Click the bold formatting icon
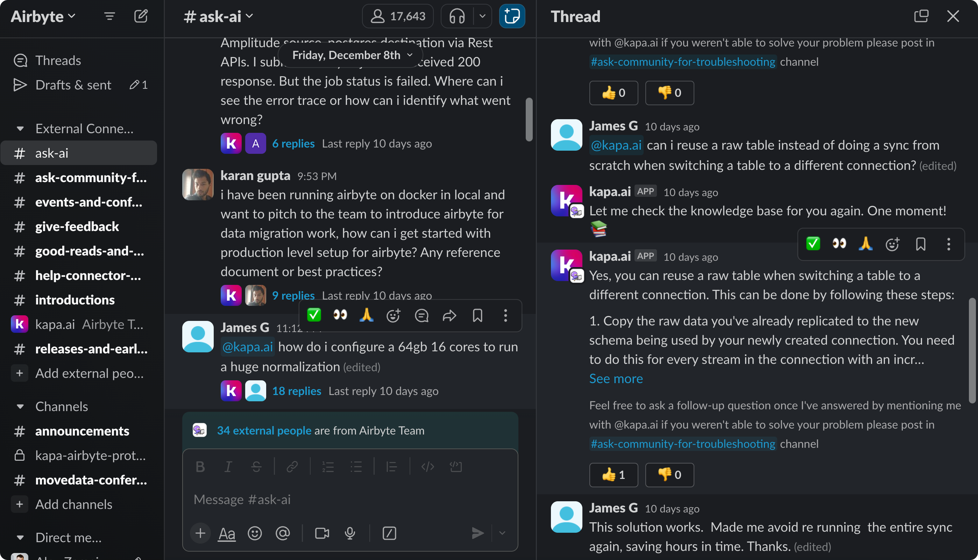The width and height of the screenshot is (978, 560). [x=199, y=466]
